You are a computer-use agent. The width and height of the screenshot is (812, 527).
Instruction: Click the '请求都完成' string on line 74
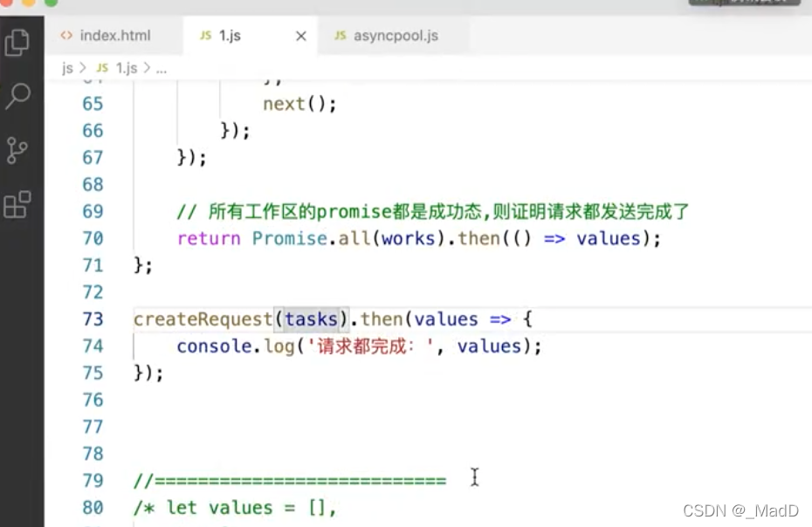tap(369, 346)
